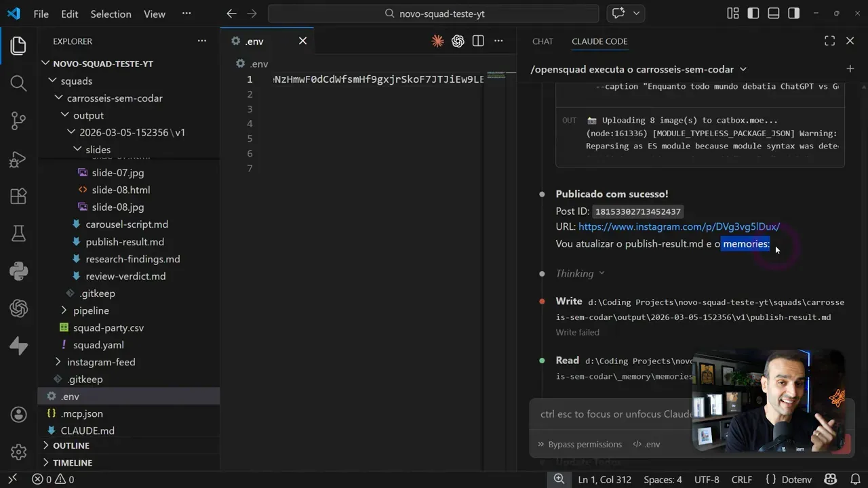
Task: Click the split editor icon above the .env file
Action: coord(478,41)
